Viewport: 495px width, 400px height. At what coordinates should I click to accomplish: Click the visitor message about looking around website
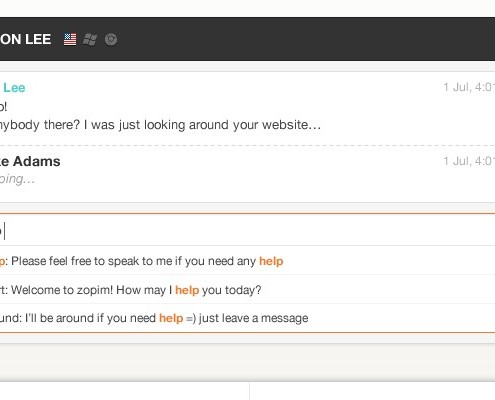[x=160, y=125]
